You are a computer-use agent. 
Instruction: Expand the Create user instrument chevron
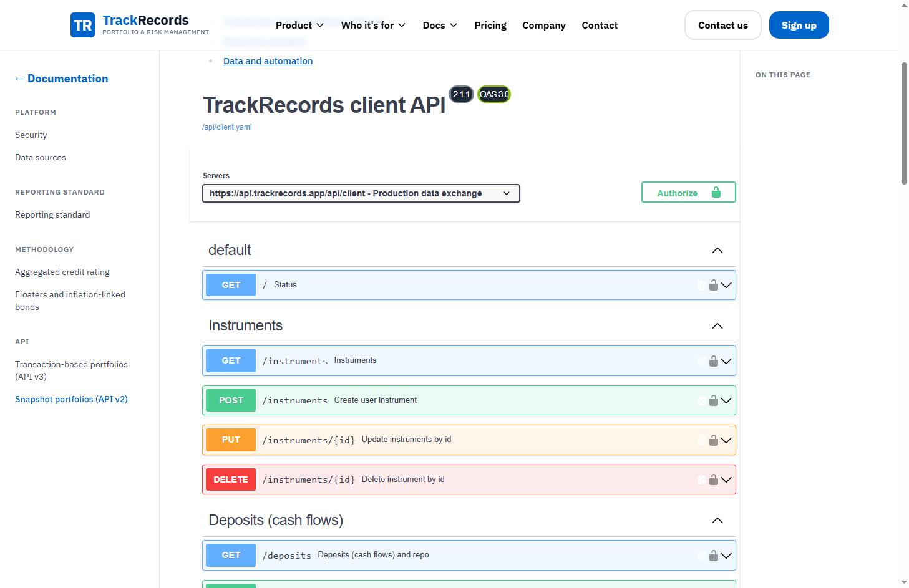coord(726,400)
